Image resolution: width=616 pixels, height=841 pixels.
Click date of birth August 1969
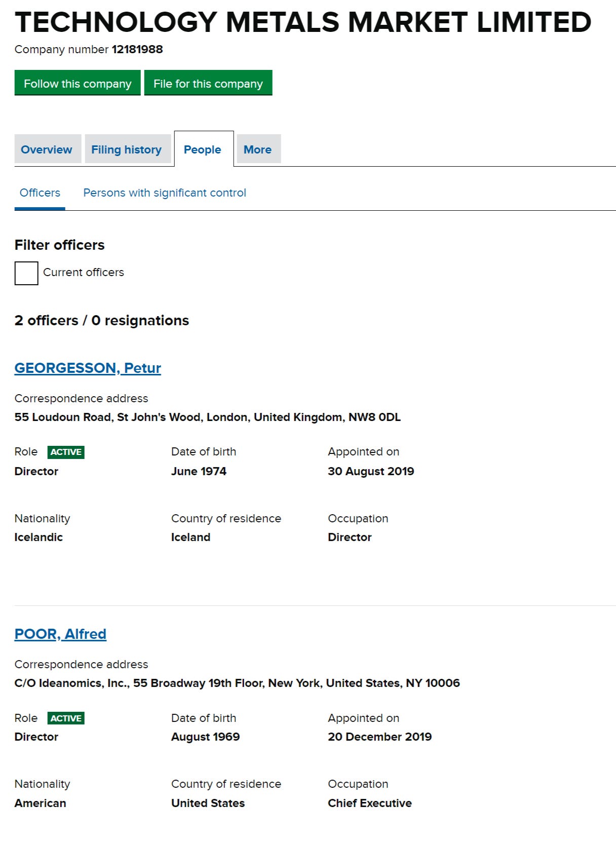coord(205,737)
